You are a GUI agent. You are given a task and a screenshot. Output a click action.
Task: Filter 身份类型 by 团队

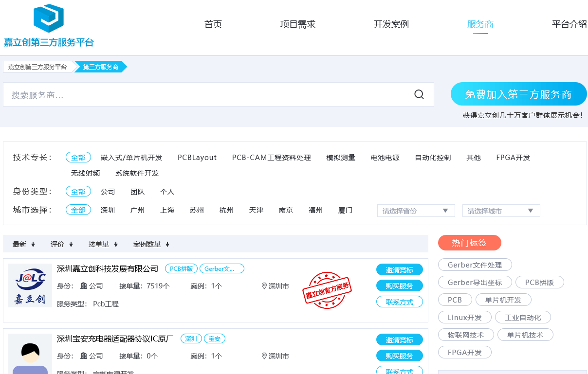[138, 192]
